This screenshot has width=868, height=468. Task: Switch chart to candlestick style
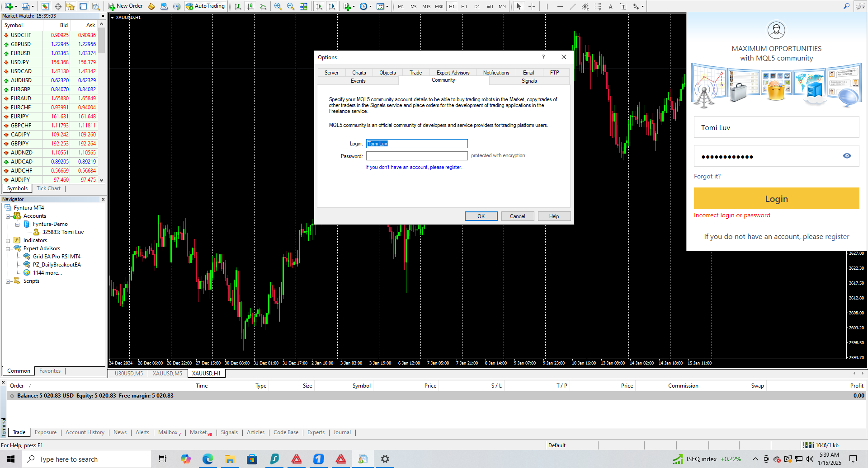(250, 6)
